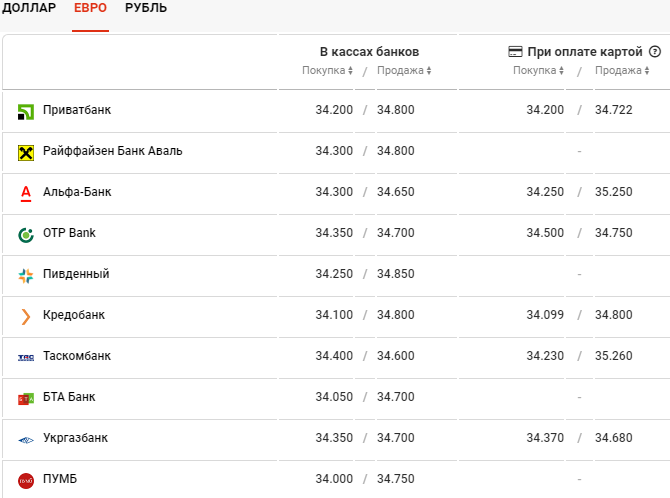Open the Укргазбанк bank link
The height and width of the screenshot is (498, 670).
click(x=76, y=438)
